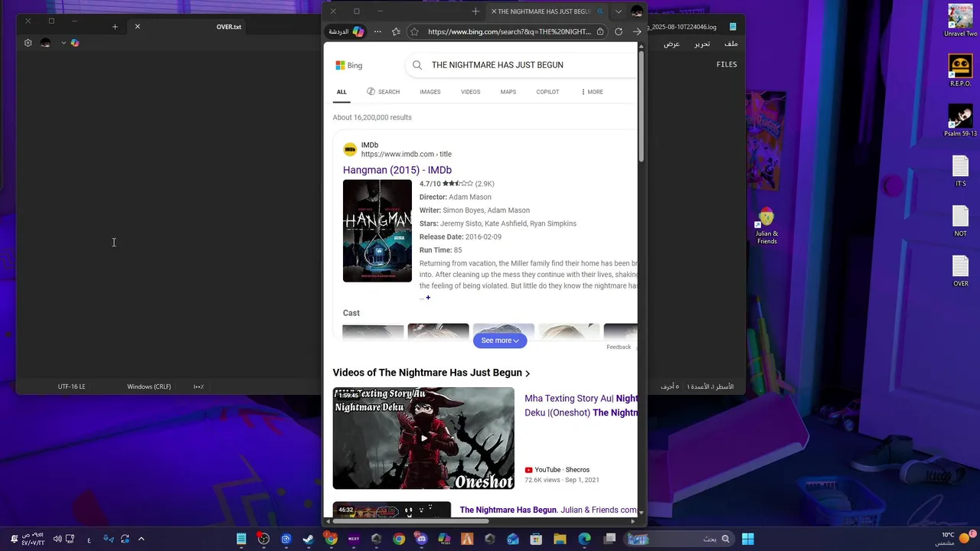Screen dimensions: 980x551
Task: Open R.E.P.O. desktop shortcut
Action: click(x=960, y=70)
